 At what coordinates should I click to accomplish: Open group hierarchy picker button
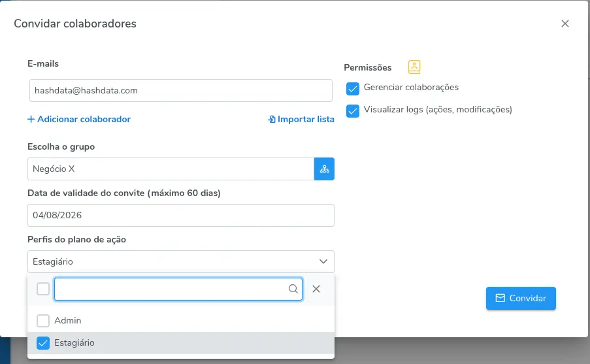(324, 169)
